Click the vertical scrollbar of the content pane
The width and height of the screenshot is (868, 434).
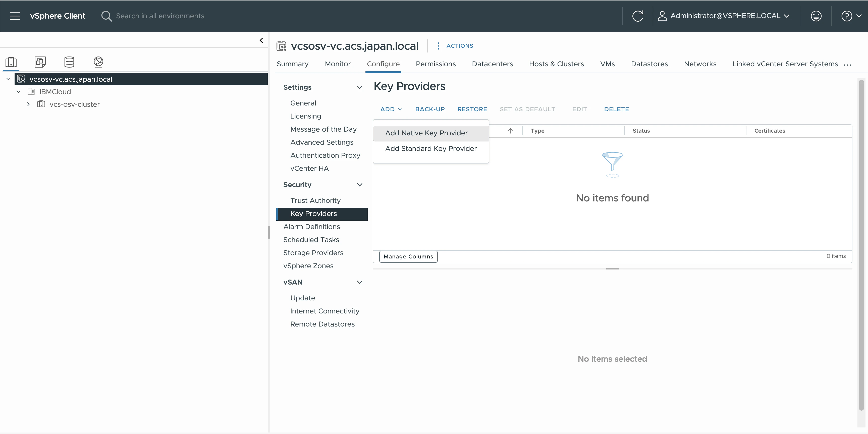[861, 245]
